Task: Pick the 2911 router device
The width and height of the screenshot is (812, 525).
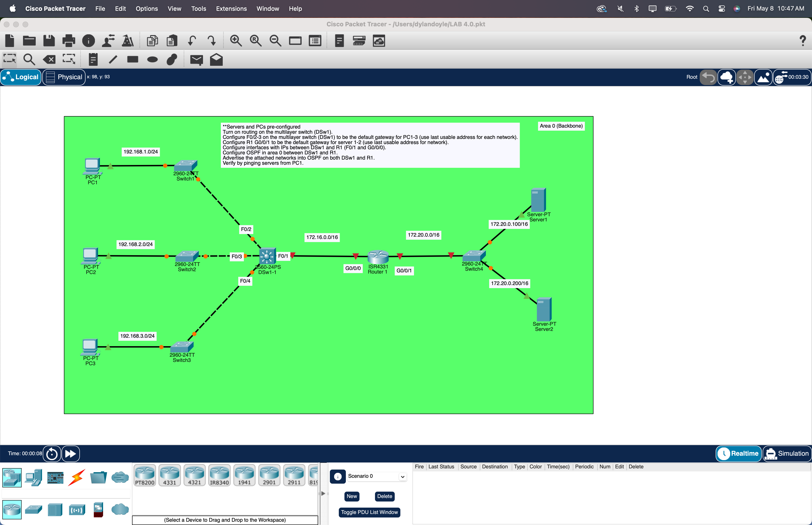Action: [294, 475]
